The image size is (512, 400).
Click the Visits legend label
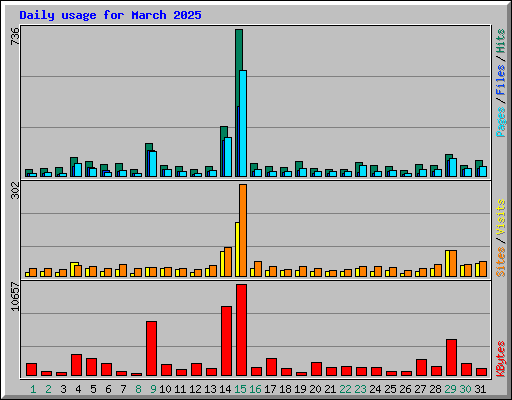pyautogui.click(x=501, y=217)
